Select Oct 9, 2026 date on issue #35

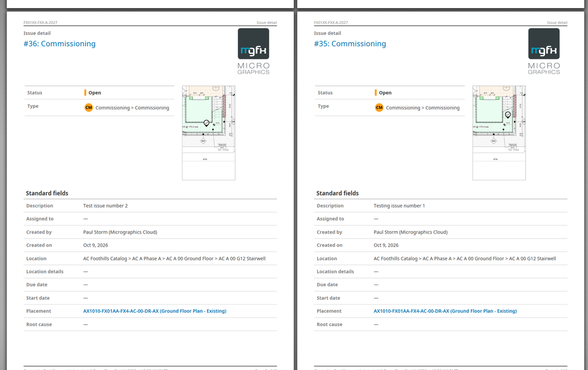click(x=386, y=246)
